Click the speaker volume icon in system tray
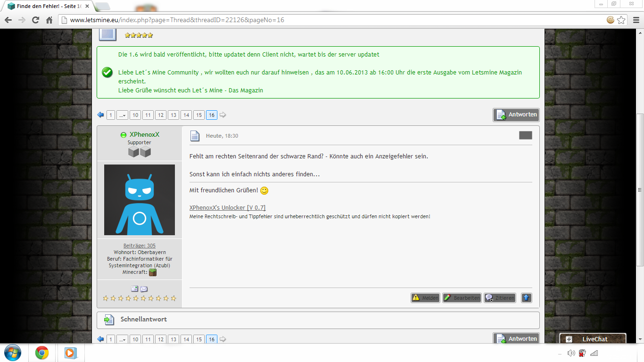Image resolution: width=644 pixels, height=362 pixels. coord(571,353)
